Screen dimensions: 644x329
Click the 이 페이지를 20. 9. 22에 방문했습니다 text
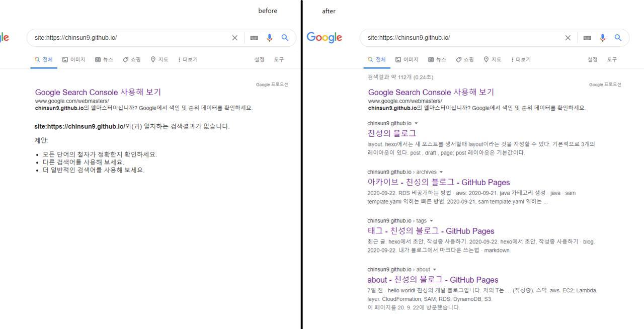[x=414, y=307]
